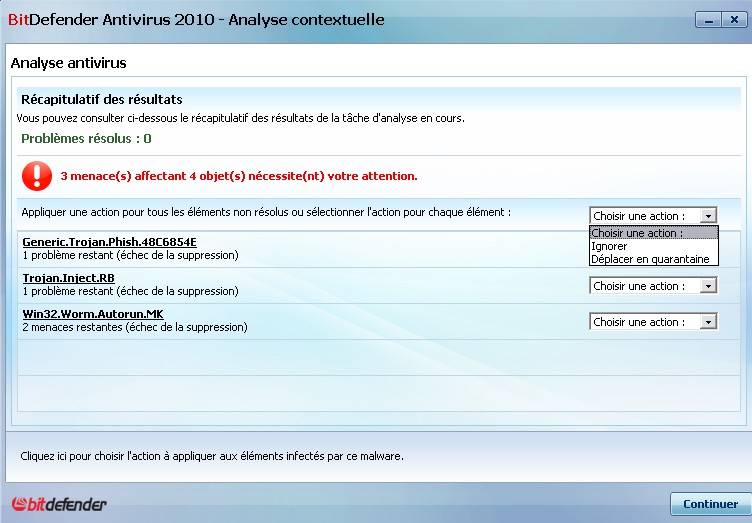Click the Generic.Trojan.Phish.48C6854E threat link
Image resolution: width=752 pixels, height=523 pixels.
(x=109, y=242)
